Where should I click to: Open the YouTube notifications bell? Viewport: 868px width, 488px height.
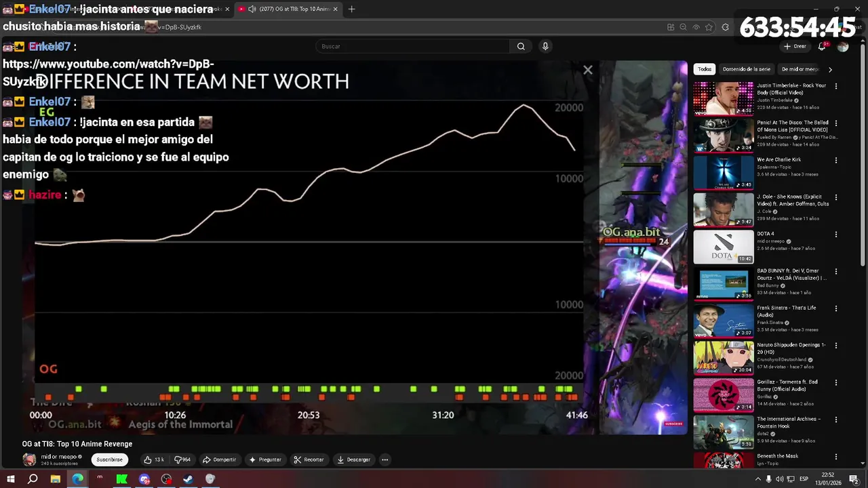point(821,46)
